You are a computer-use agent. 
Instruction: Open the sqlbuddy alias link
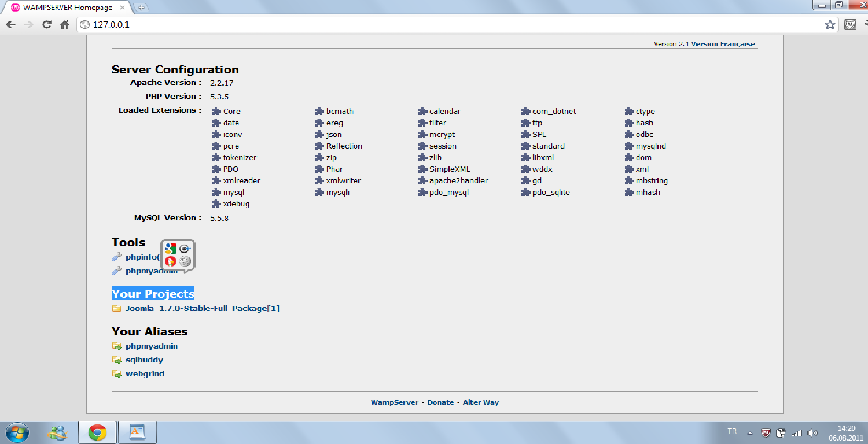(144, 360)
